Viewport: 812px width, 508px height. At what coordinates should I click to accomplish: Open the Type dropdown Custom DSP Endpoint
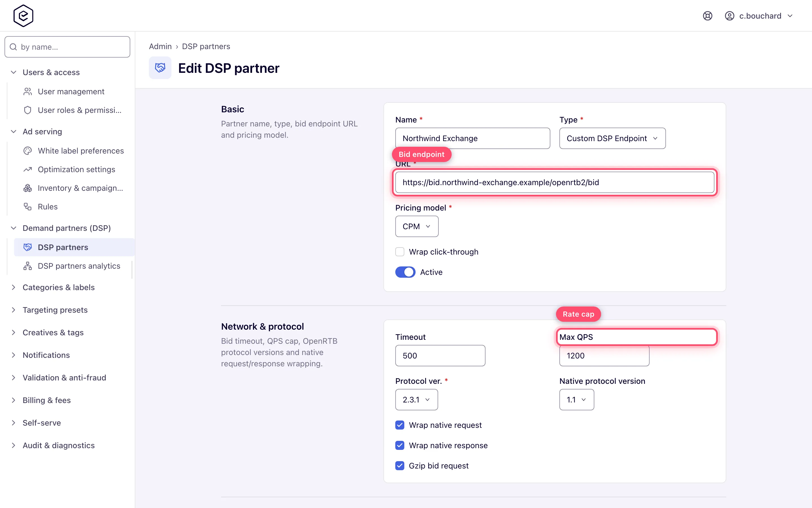click(x=612, y=138)
